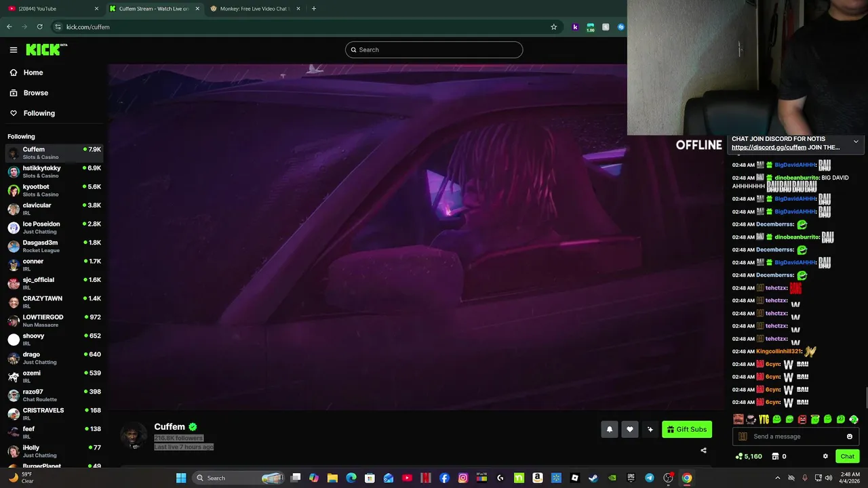This screenshot has height=488, width=868.
Task: Open the discord.gg/cuffem link
Action: click(769, 147)
